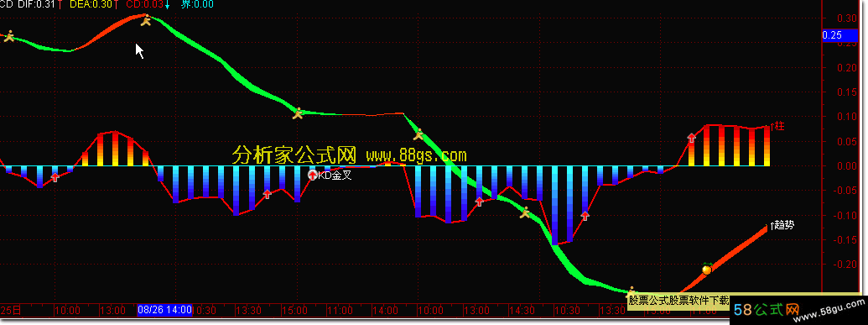Click running-man marker where green line flattens
The image size is (868, 325).
pyautogui.click(x=298, y=113)
